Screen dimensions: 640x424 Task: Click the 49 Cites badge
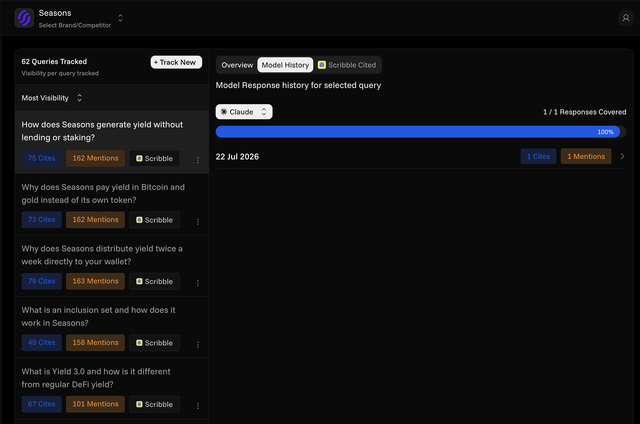42,343
